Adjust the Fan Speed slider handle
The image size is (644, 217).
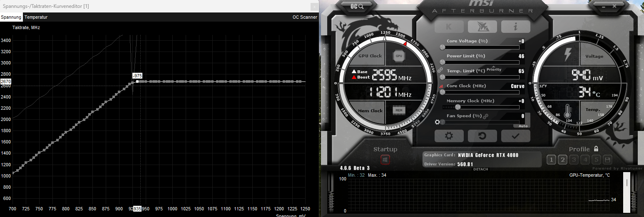click(x=443, y=122)
